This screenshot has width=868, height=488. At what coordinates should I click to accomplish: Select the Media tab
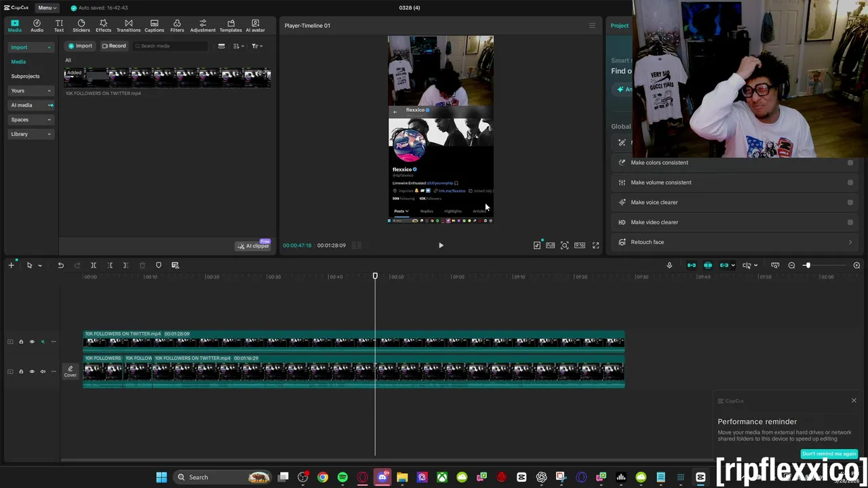(15, 26)
